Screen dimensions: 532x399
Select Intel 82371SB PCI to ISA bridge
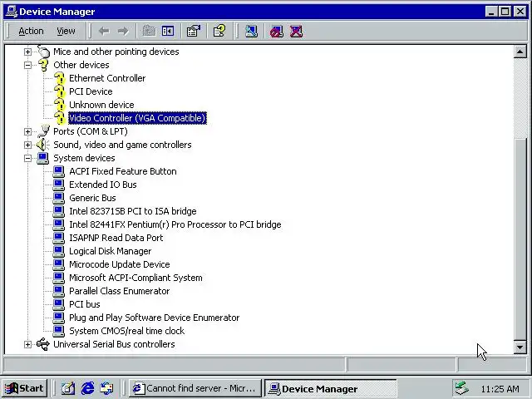133,211
